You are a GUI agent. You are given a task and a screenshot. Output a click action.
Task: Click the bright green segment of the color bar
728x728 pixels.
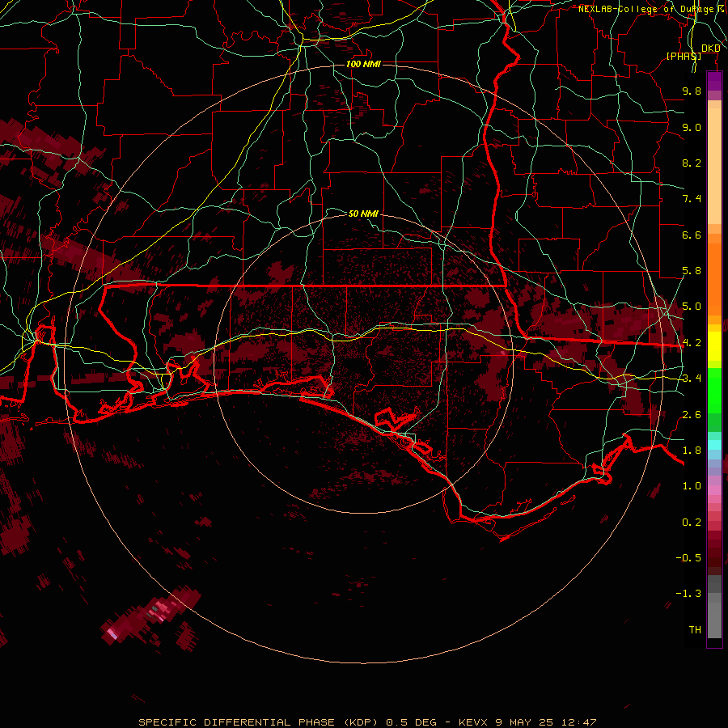(x=714, y=390)
